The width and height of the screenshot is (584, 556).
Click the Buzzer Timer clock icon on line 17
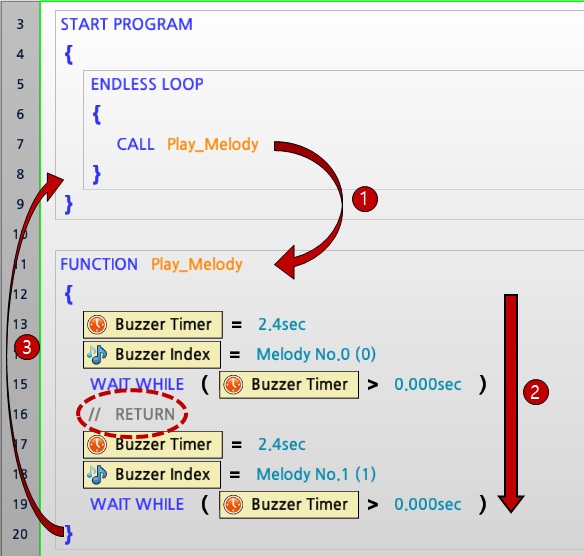[97, 445]
